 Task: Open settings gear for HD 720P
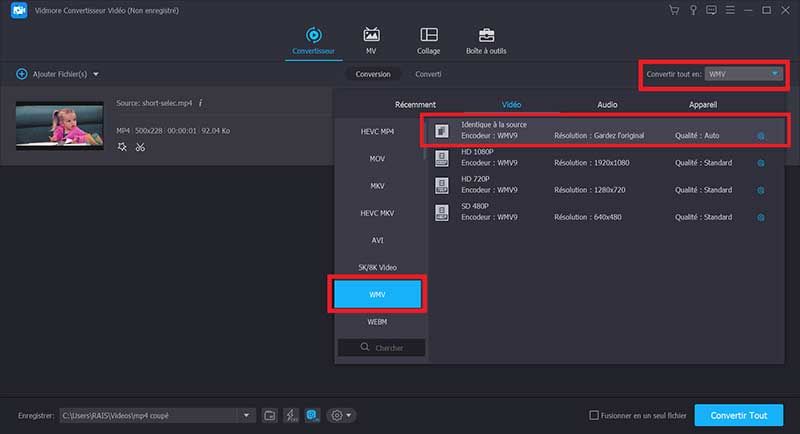761,190
